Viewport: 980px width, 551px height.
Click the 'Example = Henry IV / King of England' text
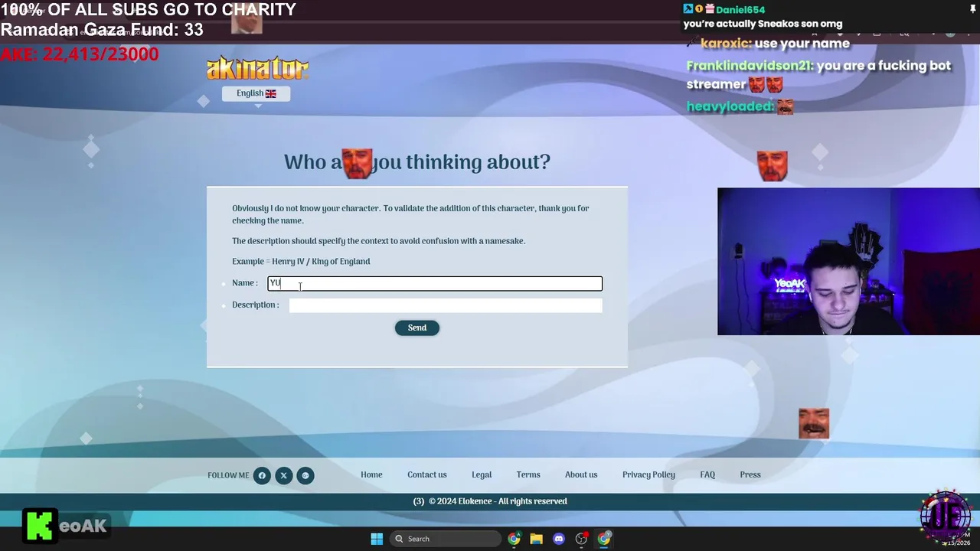(x=301, y=262)
